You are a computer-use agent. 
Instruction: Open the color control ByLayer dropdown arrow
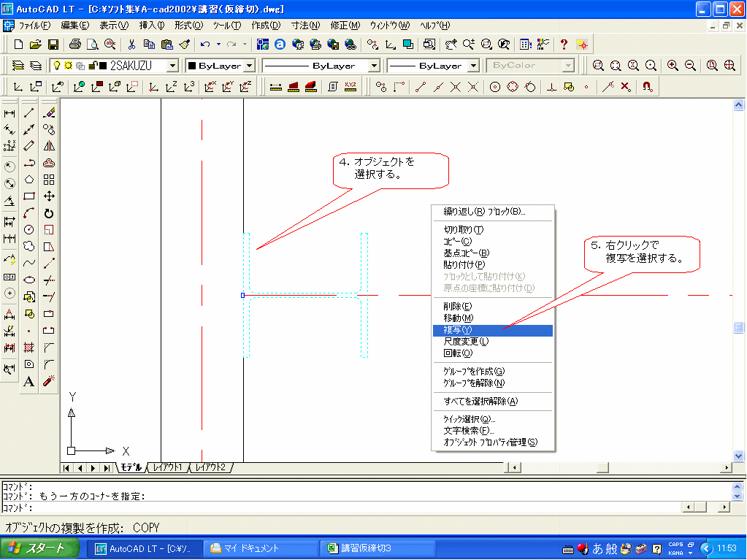coord(250,65)
